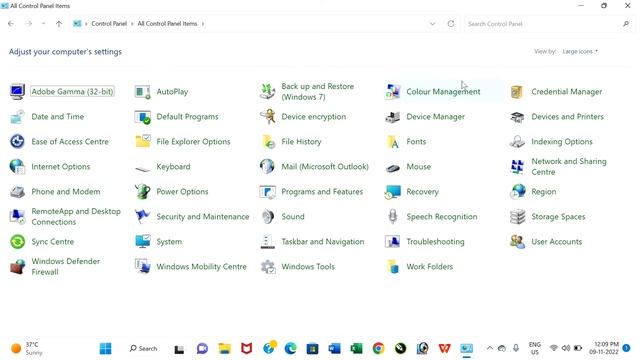The height and width of the screenshot is (360, 640).
Task: Click the System link
Action: (x=169, y=242)
